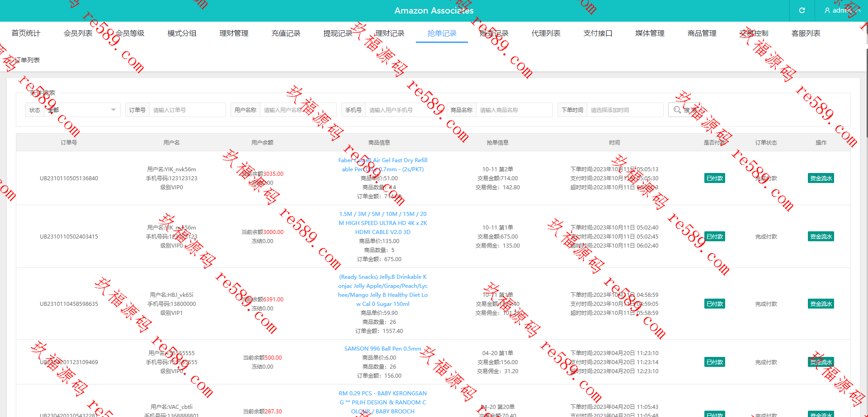Click the 商品信息 column header
Screen dimensions: 868x417
click(379, 142)
